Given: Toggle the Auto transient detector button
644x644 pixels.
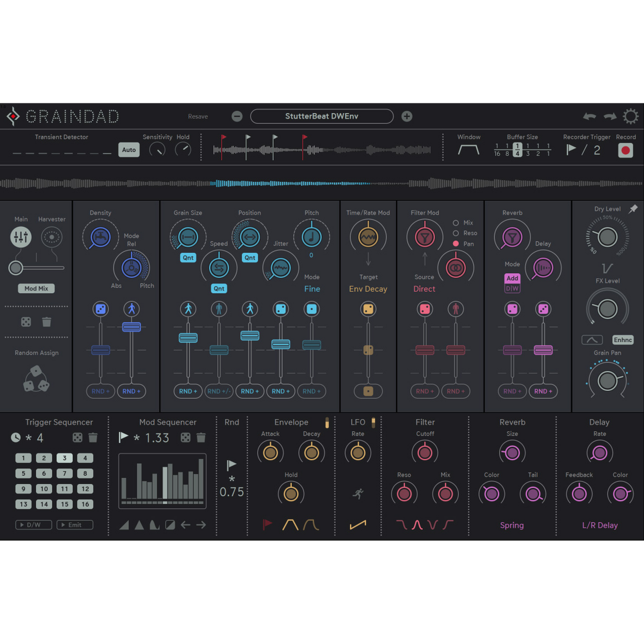Looking at the screenshot, I should (129, 150).
